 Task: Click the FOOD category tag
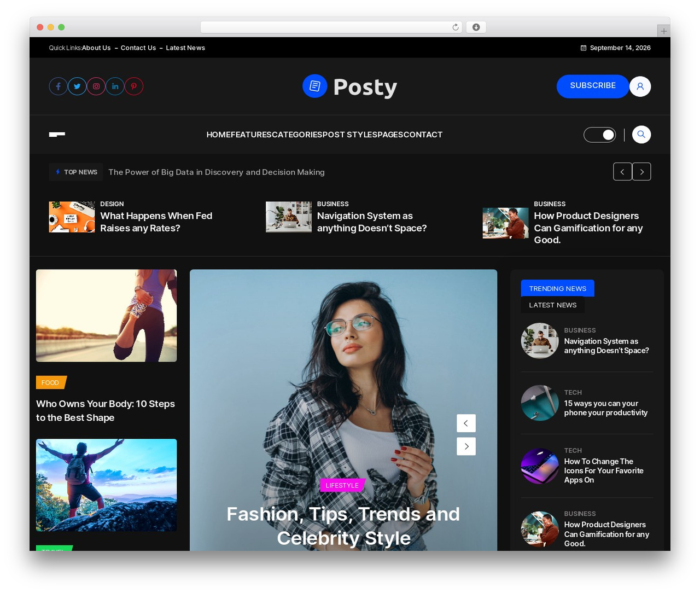click(51, 382)
